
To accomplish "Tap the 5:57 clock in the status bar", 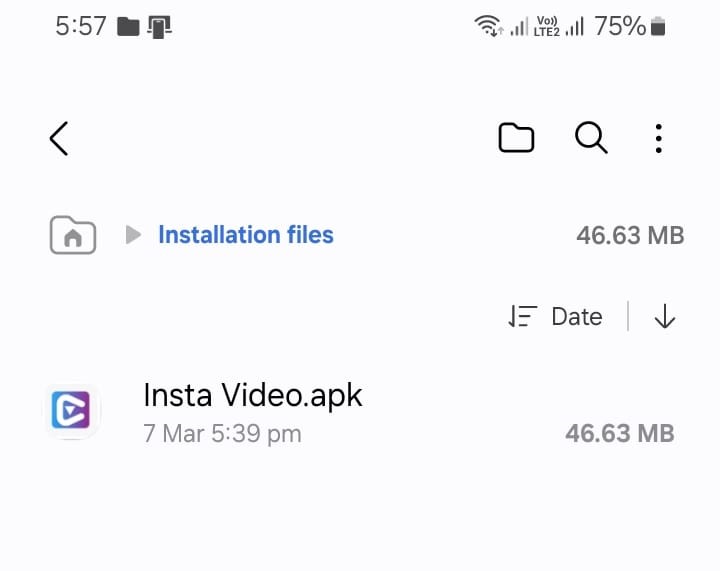I will [81, 26].
